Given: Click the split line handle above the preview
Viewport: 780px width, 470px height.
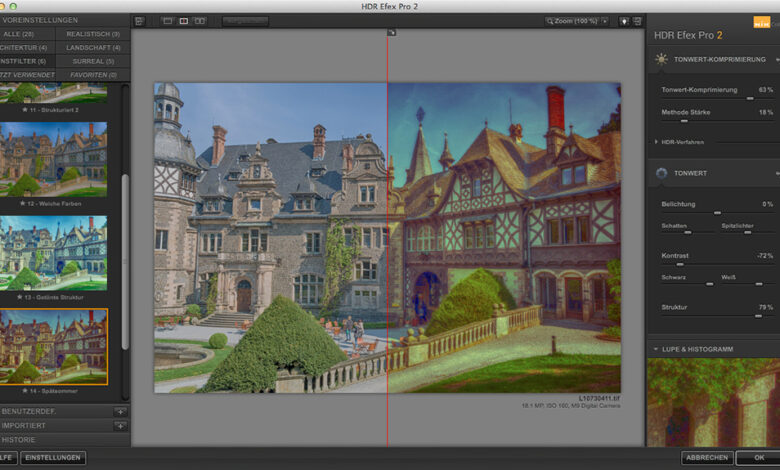Looking at the screenshot, I should [x=392, y=33].
